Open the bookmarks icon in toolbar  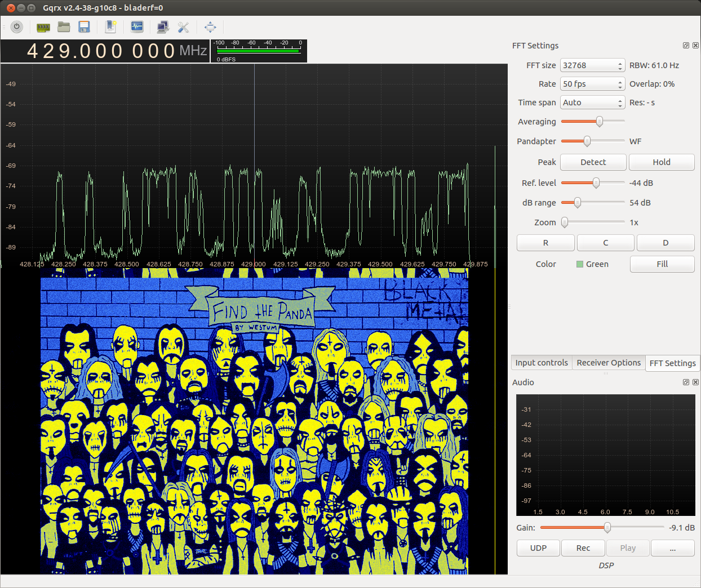(111, 26)
